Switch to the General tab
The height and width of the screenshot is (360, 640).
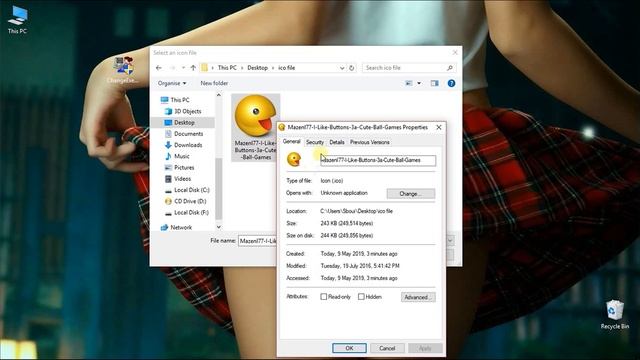coord(291,142)
